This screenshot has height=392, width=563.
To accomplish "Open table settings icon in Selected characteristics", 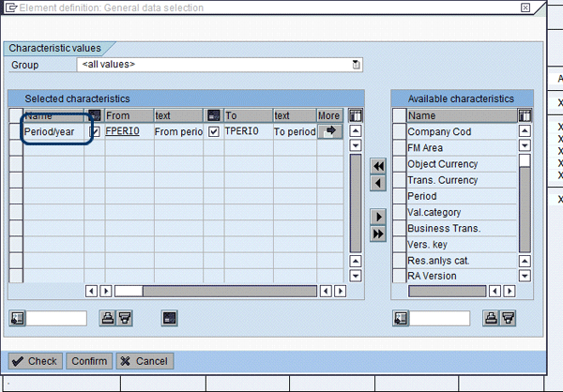I will point(356,115).
